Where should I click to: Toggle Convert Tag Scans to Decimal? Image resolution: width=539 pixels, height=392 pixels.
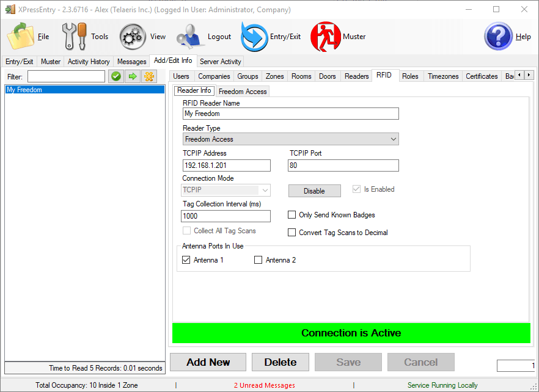pos(292,232)
